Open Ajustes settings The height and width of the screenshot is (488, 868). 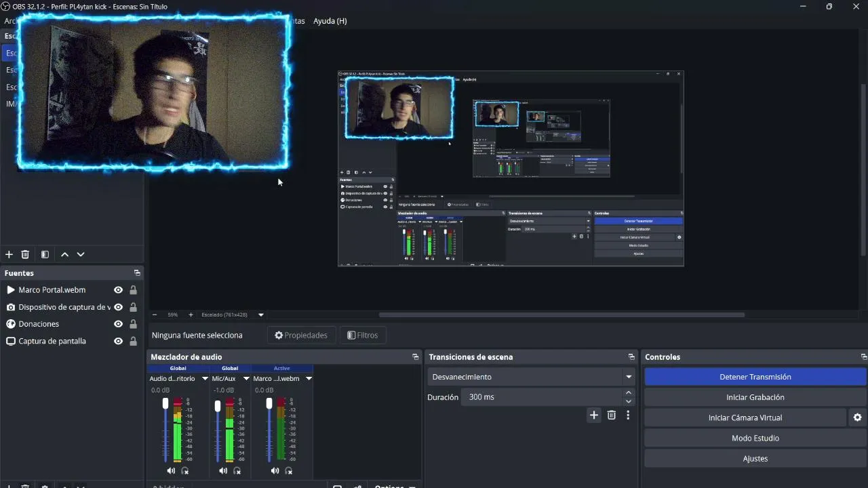point(755,458)
